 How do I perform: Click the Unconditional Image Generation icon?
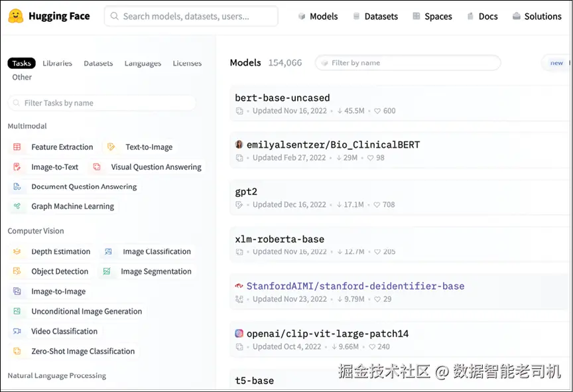(17, 311)
